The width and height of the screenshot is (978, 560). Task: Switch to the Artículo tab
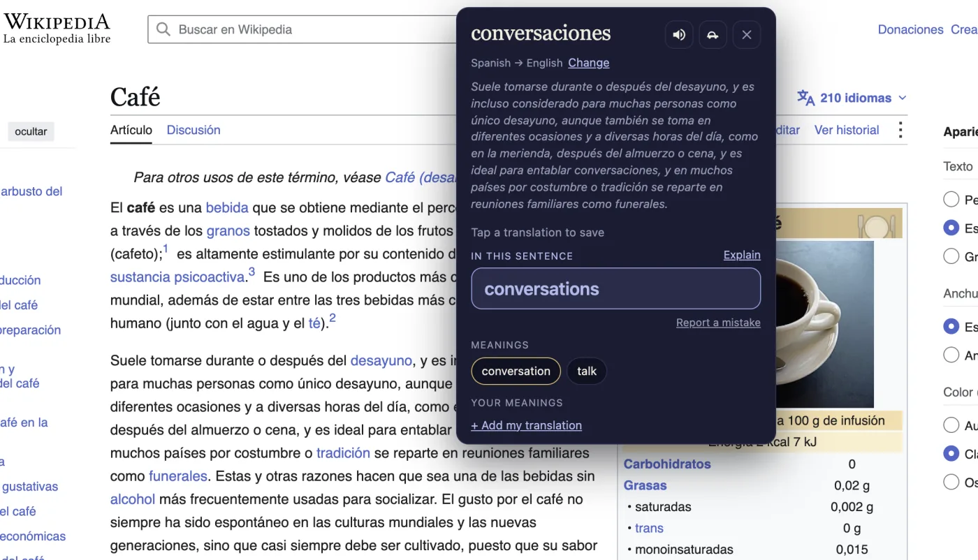pyautogui.click(x=131, y=130)
